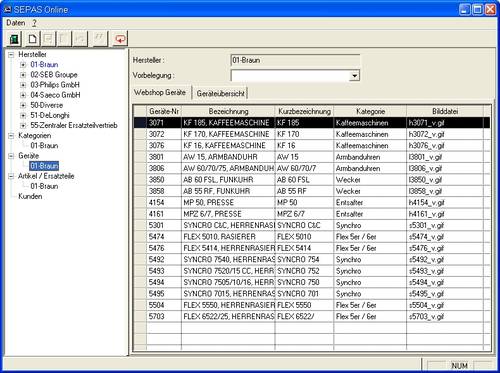Screen dimensions: 500x373
Task: Switch to the Geräteübersicht tab
Action: tap(220, 93)
